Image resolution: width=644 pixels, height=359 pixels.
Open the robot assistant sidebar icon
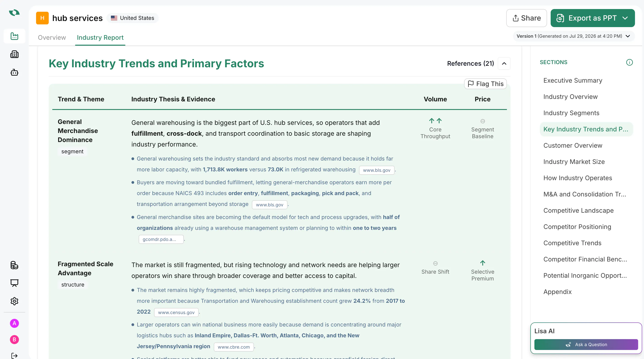pyautogui.click(x=14, y=72)
